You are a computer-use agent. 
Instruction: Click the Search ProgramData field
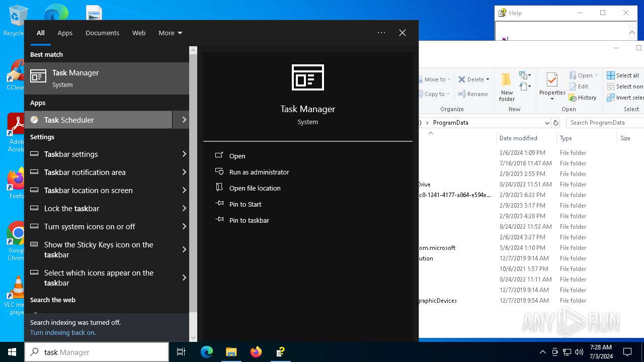[605, 123]
